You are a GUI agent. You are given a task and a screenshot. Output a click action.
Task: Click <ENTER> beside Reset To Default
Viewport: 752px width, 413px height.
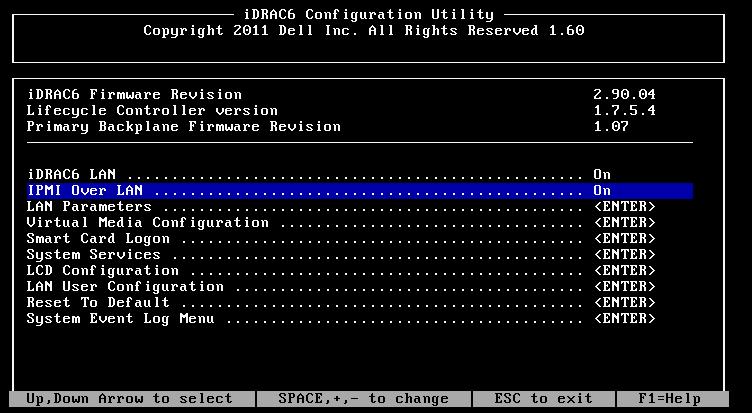(x=624, y=302)
